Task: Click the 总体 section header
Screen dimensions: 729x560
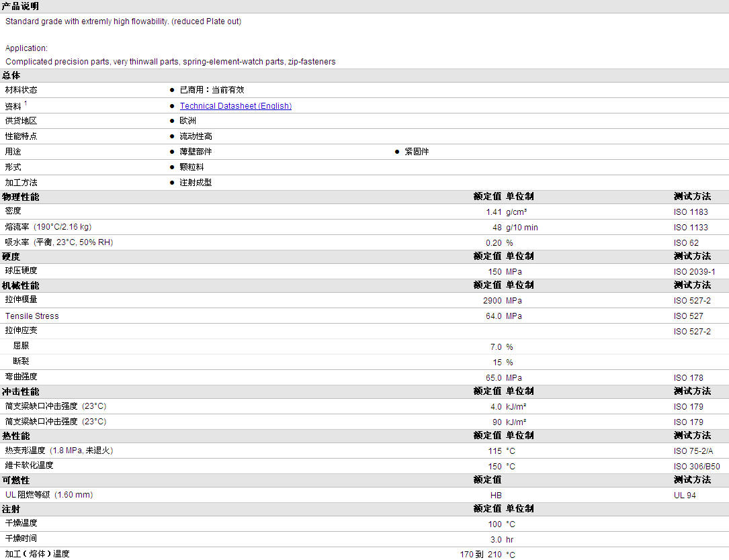Action: pos(11,75)
